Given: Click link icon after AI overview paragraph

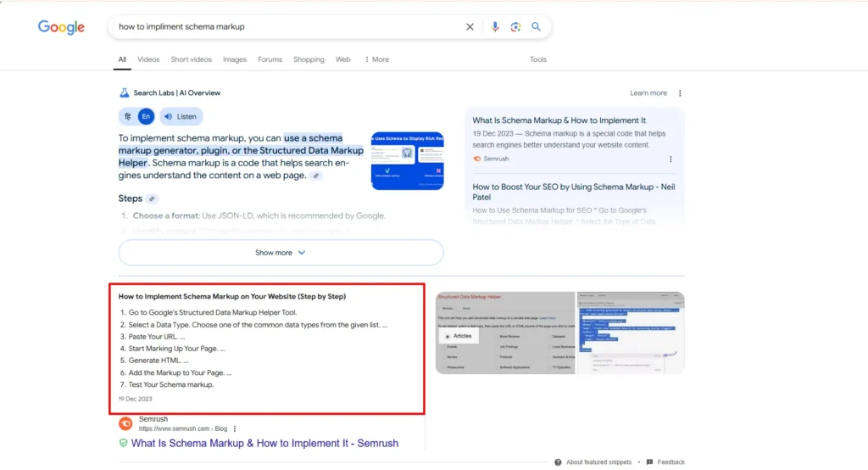Looking at the screenshot, I should [x=315, y=176].
